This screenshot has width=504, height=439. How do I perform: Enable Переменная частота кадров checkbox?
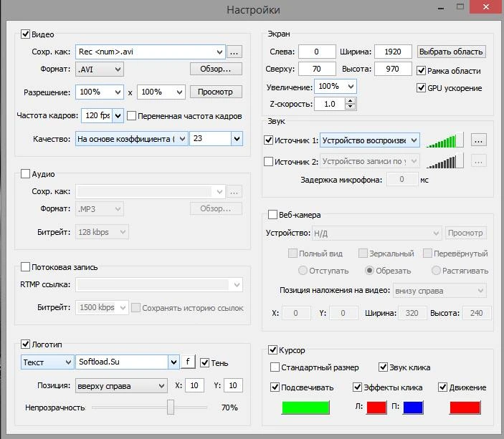pyautogui.click(x=131, y=116)
